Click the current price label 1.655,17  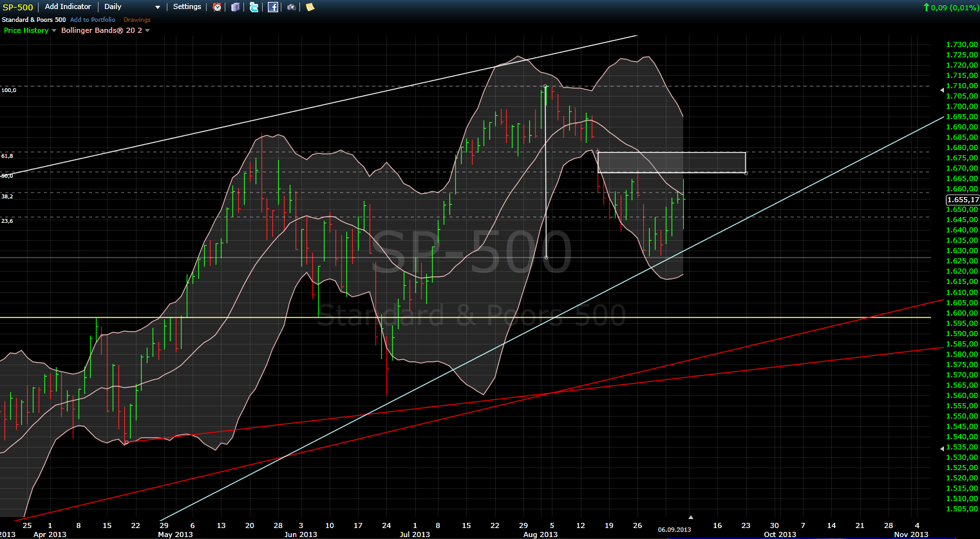coord(962,200)
